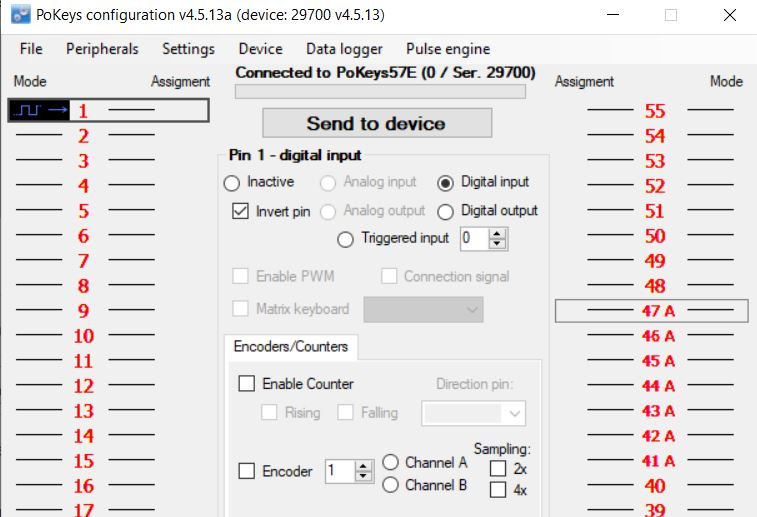Screen dimensions: 757x517
Task: Select pin 47 A in the right list
Action: (x=652, y=311)
